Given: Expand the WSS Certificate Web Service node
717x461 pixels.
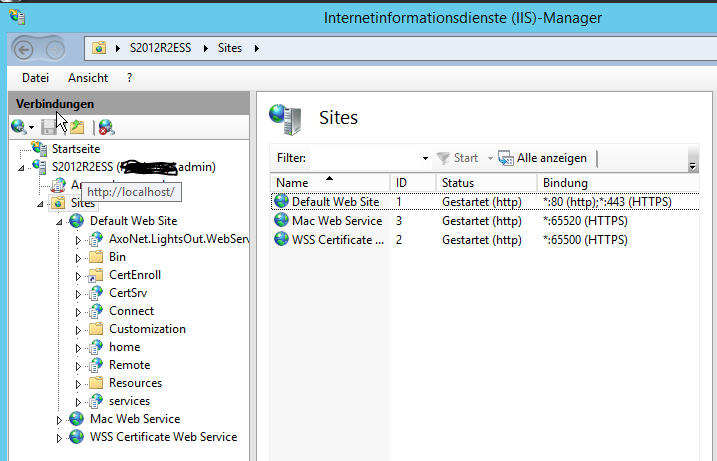Looking at the screenshot, I should pos(59,438).
